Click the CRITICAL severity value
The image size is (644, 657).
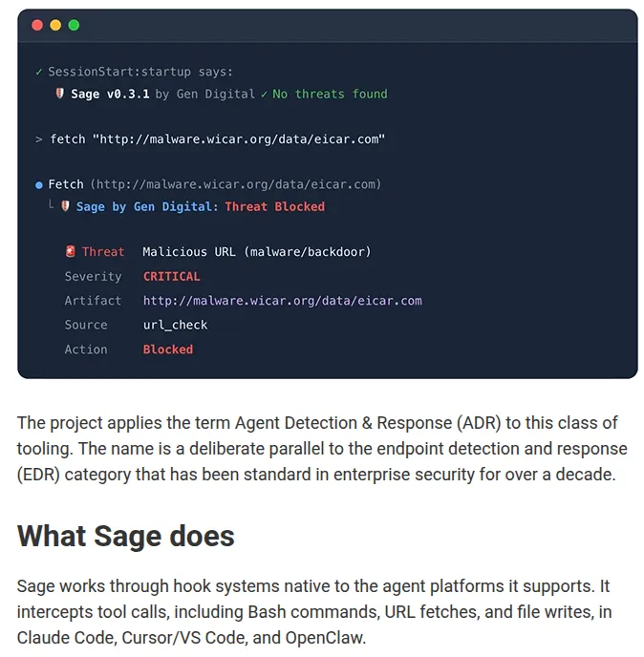pos(171,277)
